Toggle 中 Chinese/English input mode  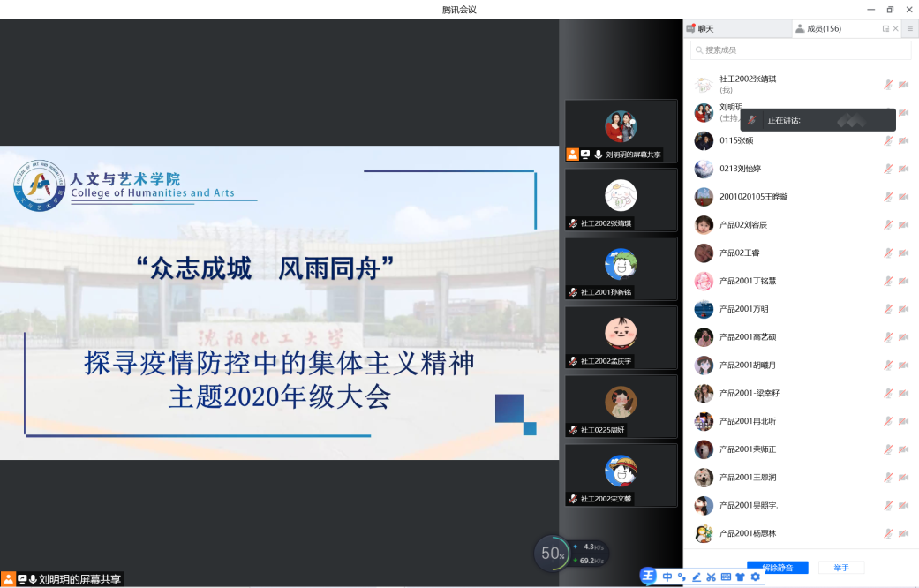[x=667, y=577]
